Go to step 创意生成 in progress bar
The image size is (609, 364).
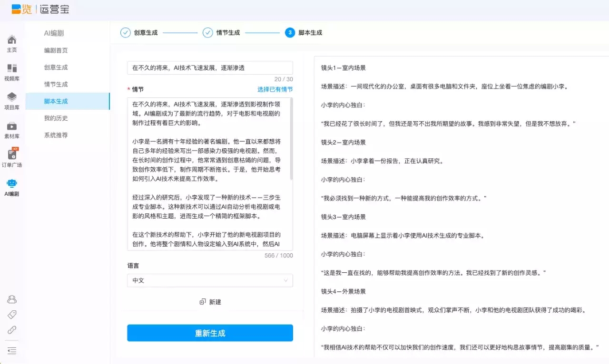point(139,33)
